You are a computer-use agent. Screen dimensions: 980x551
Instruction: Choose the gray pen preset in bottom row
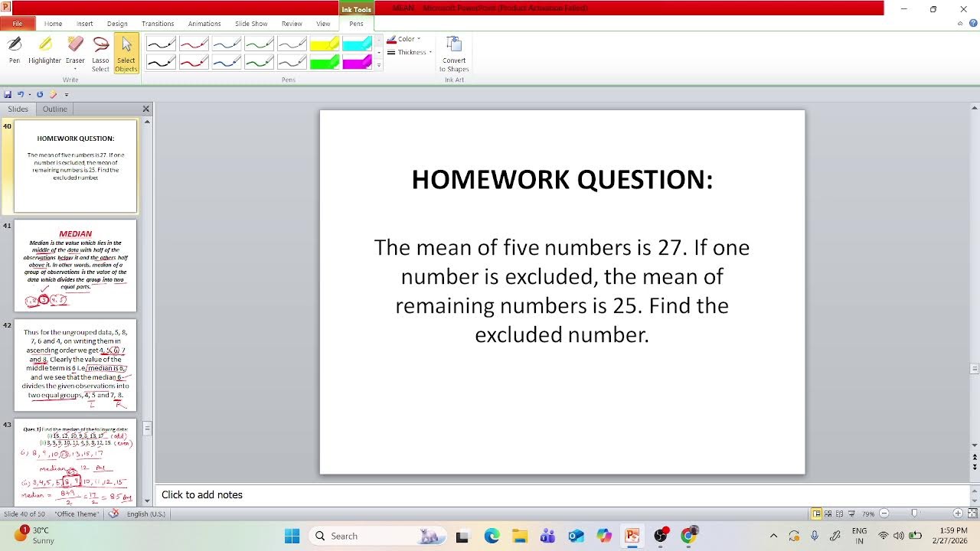tap(292, 62)
